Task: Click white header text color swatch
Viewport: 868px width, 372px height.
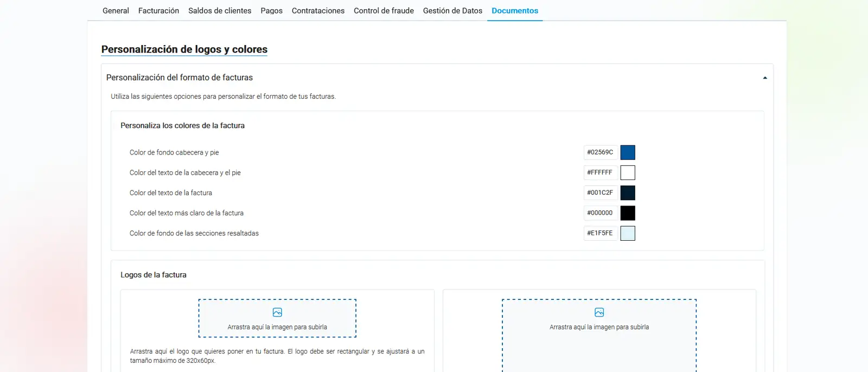Action: (x=628, y=172)
